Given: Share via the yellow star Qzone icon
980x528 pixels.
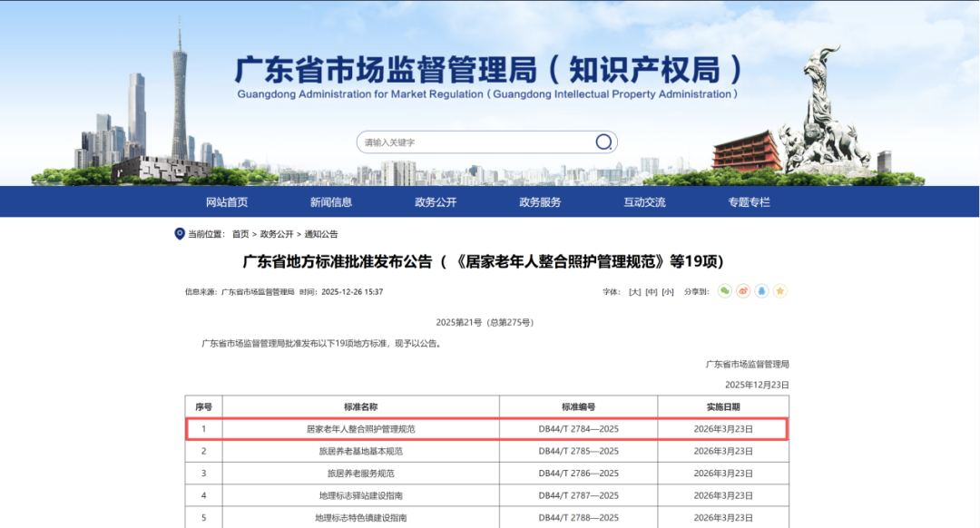Looking at the screenshot, I should (779, 291).
